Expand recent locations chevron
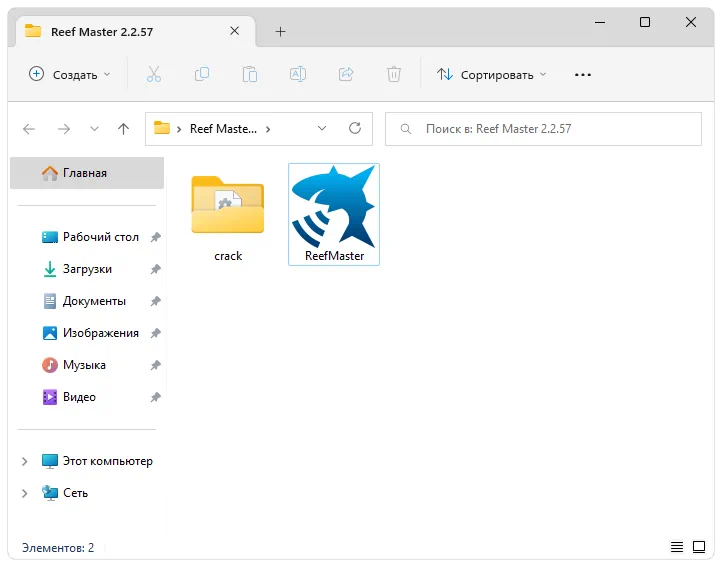The height and width of the screenshot is (569, 723). (x=94, y=129)
